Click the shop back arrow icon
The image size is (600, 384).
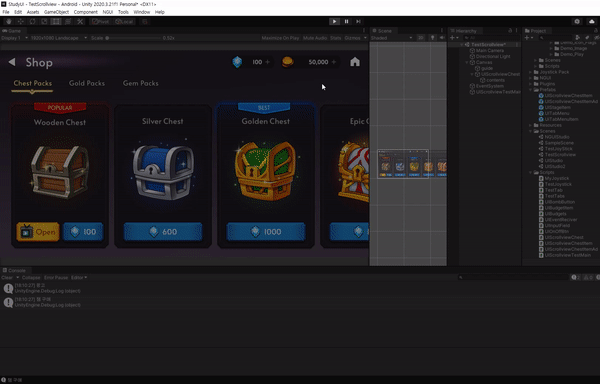pyautogui.click(x=12, y=62)
